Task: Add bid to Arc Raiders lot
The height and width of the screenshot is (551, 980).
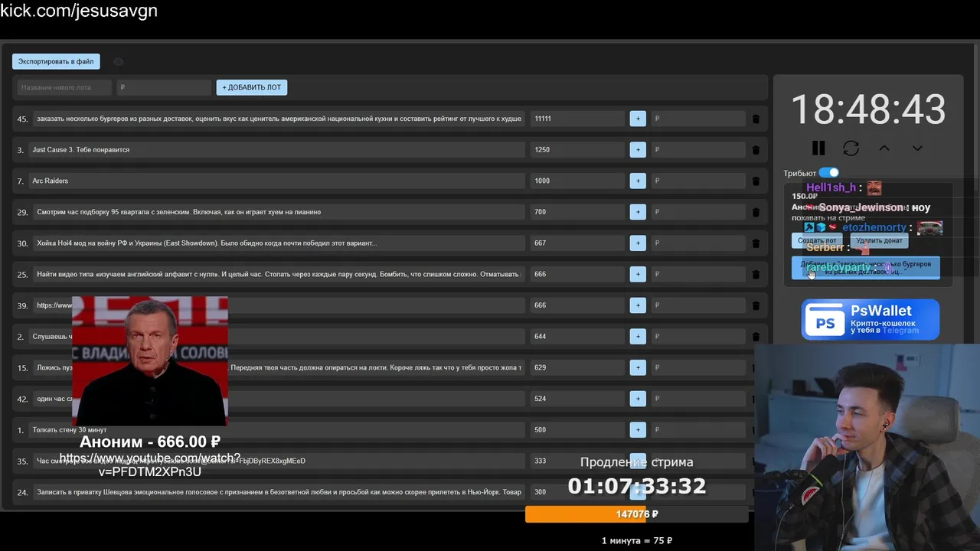Action: 638,181
